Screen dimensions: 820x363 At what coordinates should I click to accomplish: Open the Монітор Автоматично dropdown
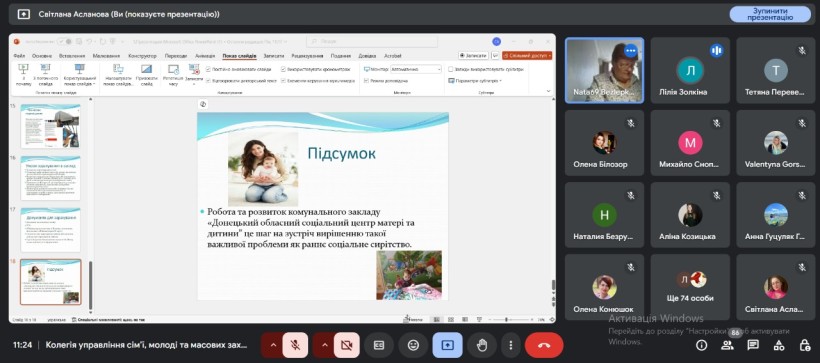(416, 69)
